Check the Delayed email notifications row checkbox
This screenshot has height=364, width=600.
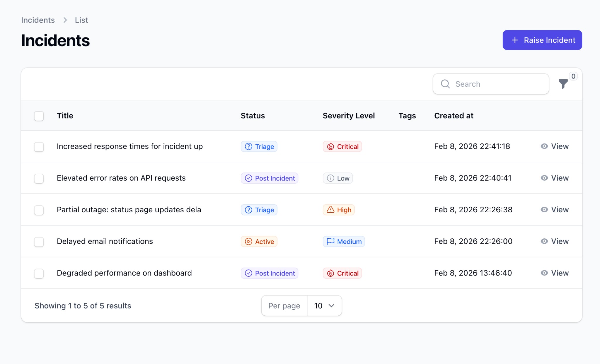coord(39,242)
